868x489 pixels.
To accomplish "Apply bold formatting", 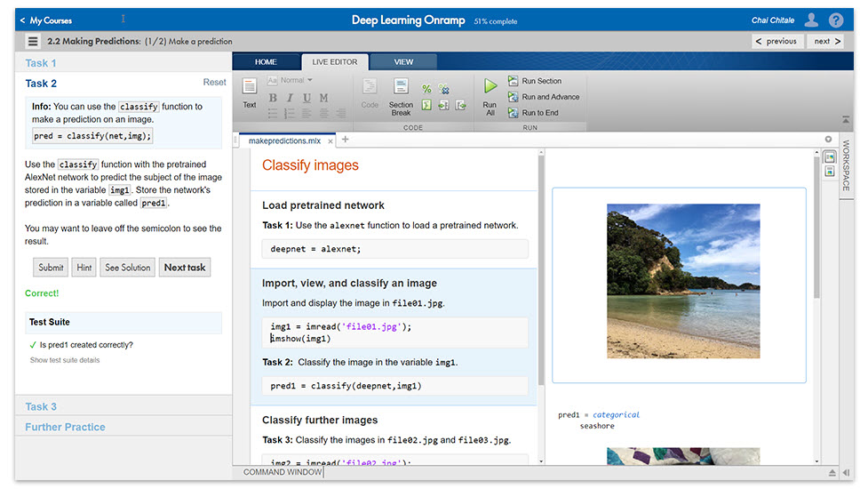I will (x=273, y=98).
